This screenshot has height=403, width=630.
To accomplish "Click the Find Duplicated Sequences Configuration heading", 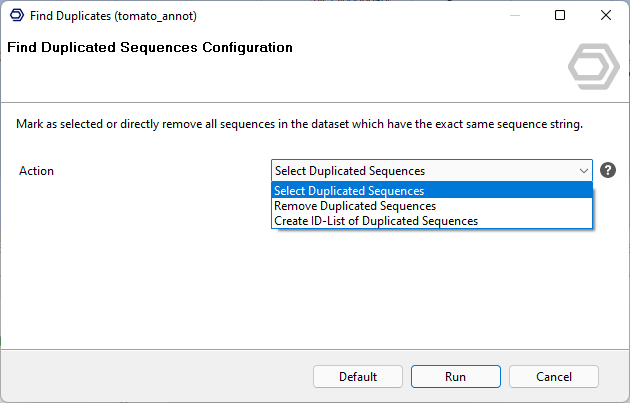I will pyautogui.click(x=150, y=47).
